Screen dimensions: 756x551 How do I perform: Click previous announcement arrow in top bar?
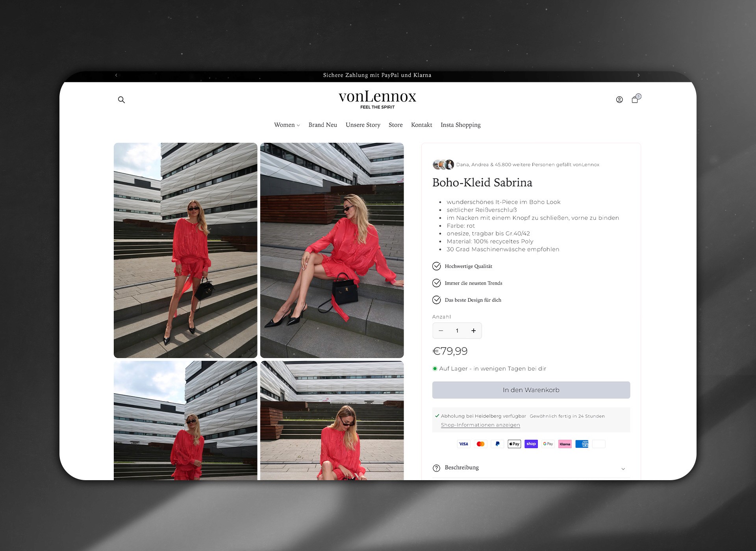click(x=116, y=75)
